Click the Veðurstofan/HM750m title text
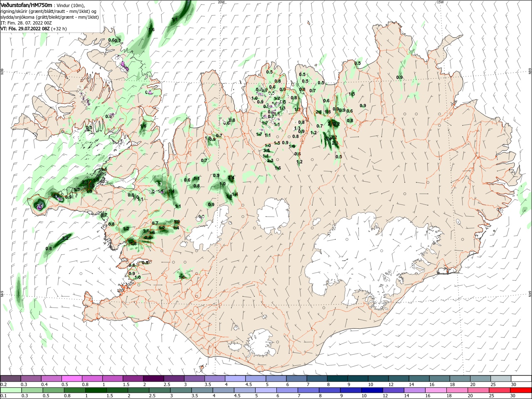 [x=26, y=5]
